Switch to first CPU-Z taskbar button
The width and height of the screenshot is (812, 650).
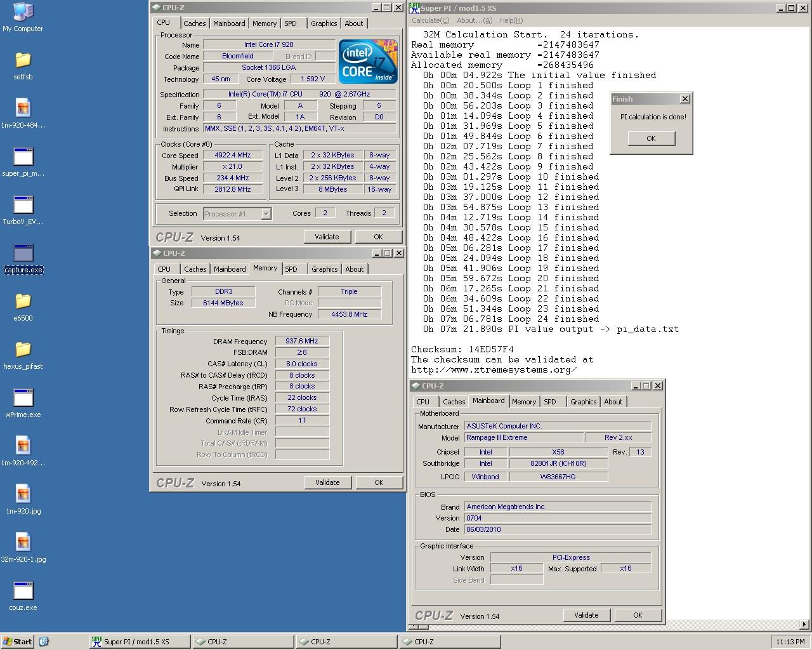(x=243, y=642)
